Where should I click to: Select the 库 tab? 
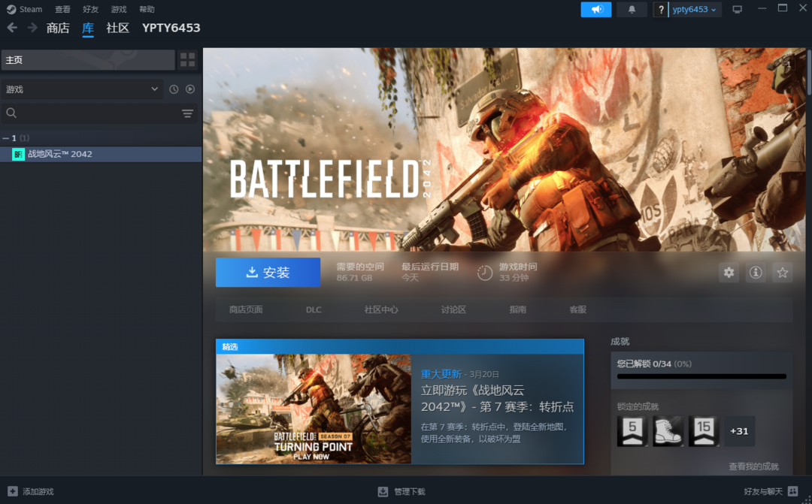pos(88,28)
